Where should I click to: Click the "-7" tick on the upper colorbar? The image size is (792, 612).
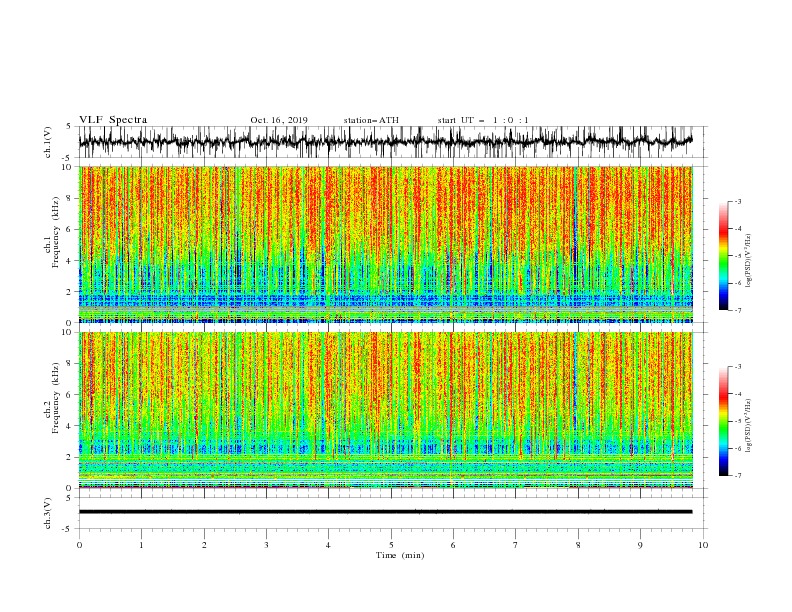(x=738, y=311)
